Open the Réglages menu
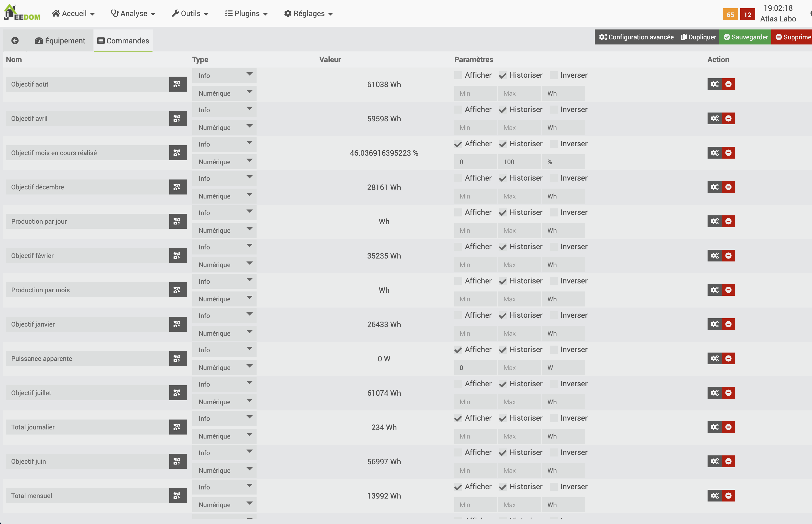The height and width of the screenshot is (524, 812). [x=309, y=14]
